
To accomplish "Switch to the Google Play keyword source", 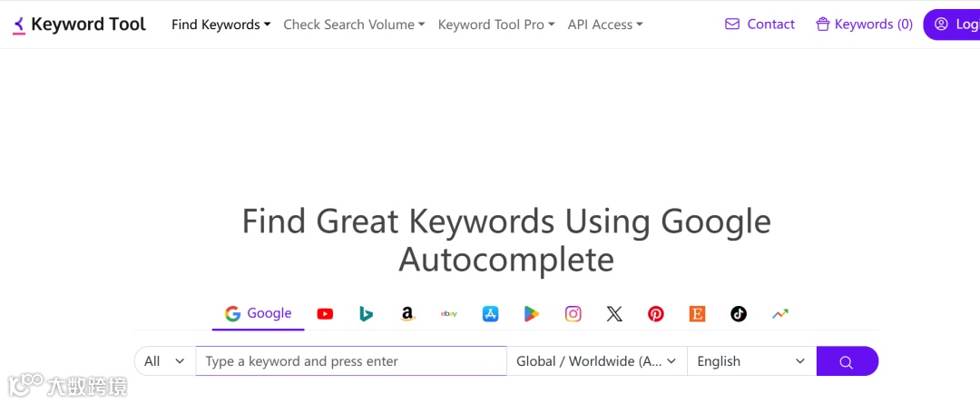I will coord(532,314).
